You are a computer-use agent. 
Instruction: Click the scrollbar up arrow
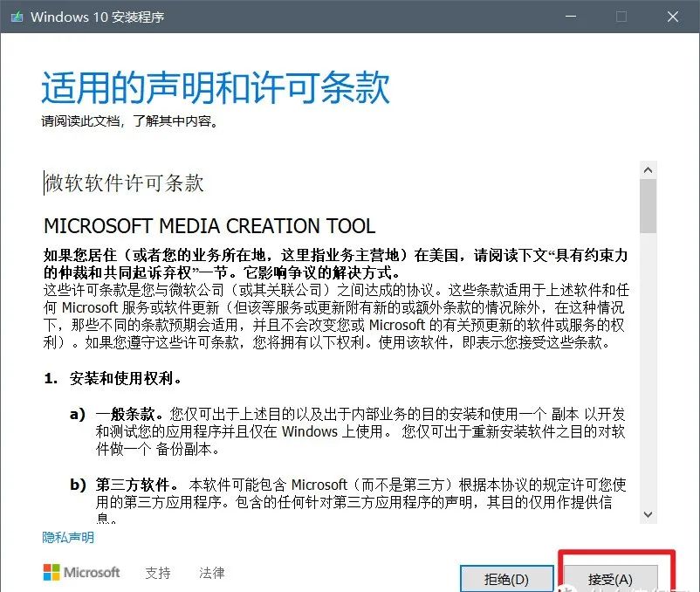(x=649, y=169)
